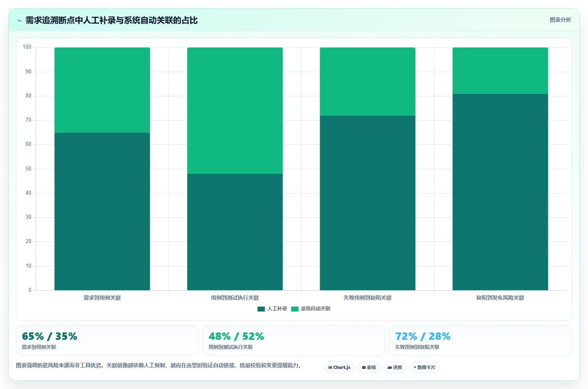This screenshot has height=389, width=588.
Task: Click the y-axis tick label 100
Action: (x=27, y=47)
